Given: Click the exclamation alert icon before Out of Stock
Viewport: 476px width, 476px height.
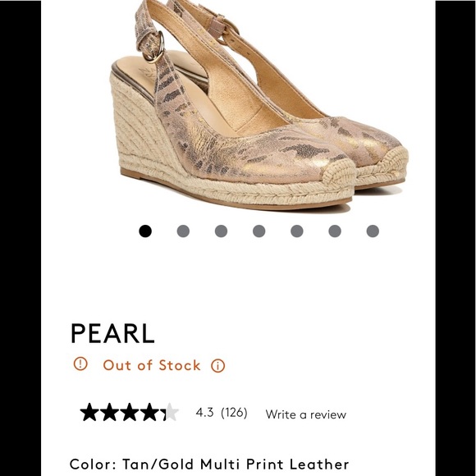Looking at the screenshot, I should [80, 364].
